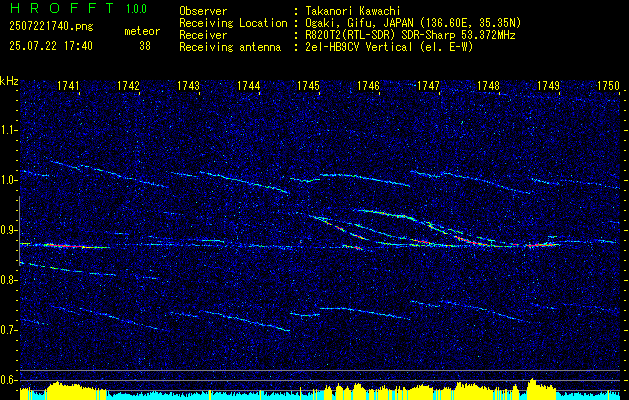Click the 1750 time marker
The height and width of the screenshot is (400, 629).
[609, 86]
